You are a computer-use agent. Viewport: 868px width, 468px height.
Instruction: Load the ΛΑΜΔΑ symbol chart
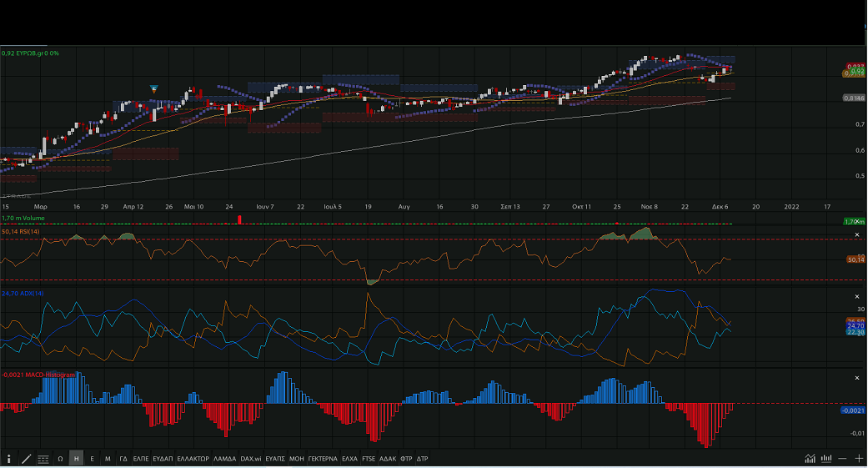(225, 459)
